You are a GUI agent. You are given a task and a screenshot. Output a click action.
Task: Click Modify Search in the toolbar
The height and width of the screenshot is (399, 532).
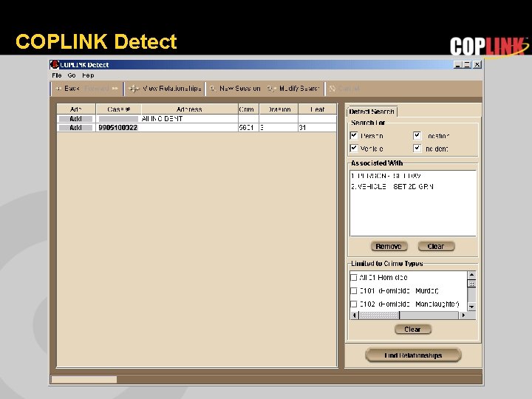pyautogui.click(x=293, y=89)
